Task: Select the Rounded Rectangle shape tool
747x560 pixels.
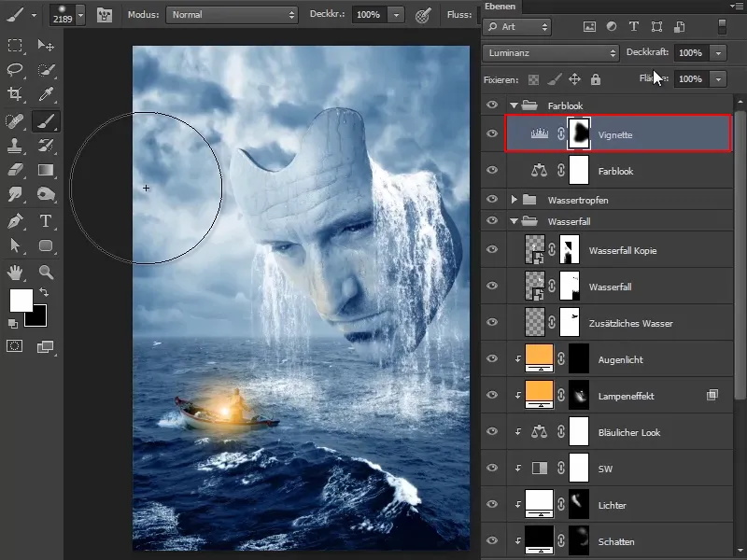Action: click(46, 245)
